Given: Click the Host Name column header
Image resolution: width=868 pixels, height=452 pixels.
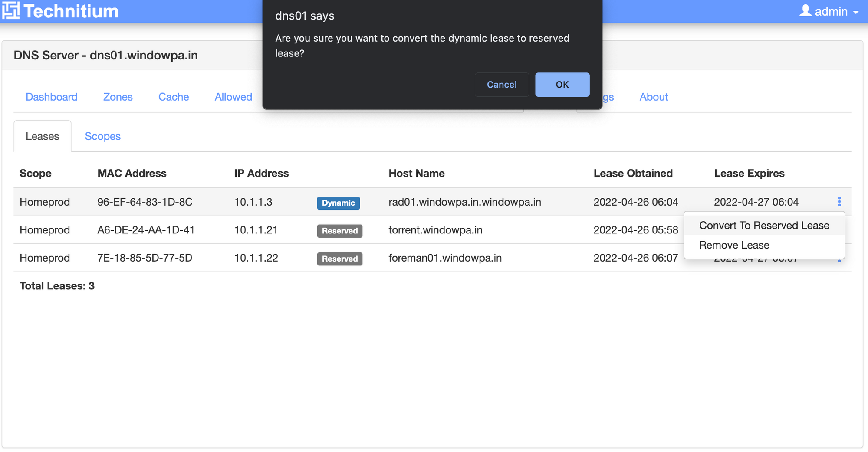Looking at the screenshot, I should coord(417,174).
